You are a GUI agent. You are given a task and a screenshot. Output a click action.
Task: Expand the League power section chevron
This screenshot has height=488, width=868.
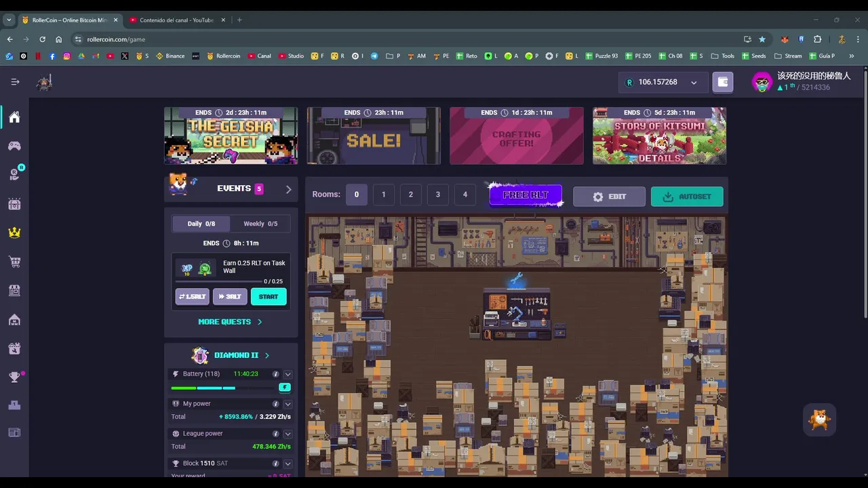click(x=288, y=434)
